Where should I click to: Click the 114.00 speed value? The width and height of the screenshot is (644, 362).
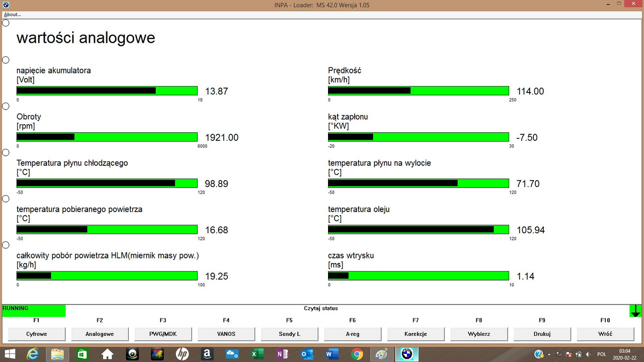pos(530,92)
